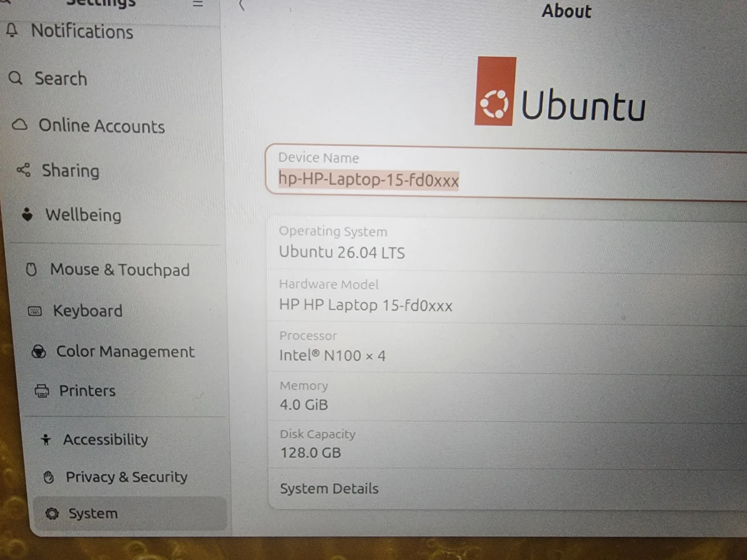Click the "Processor" label

(308, 336)
